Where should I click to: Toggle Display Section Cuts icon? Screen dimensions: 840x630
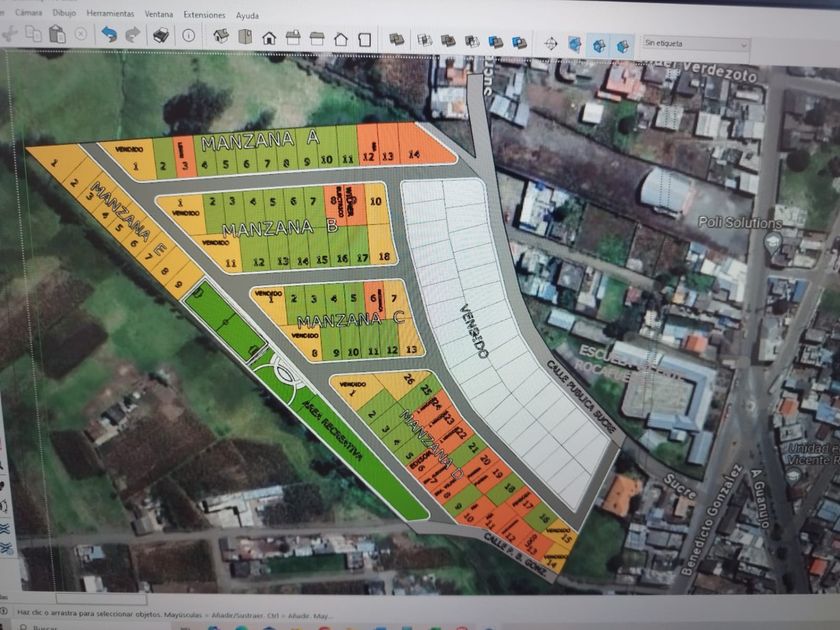[x=598, y=45]
